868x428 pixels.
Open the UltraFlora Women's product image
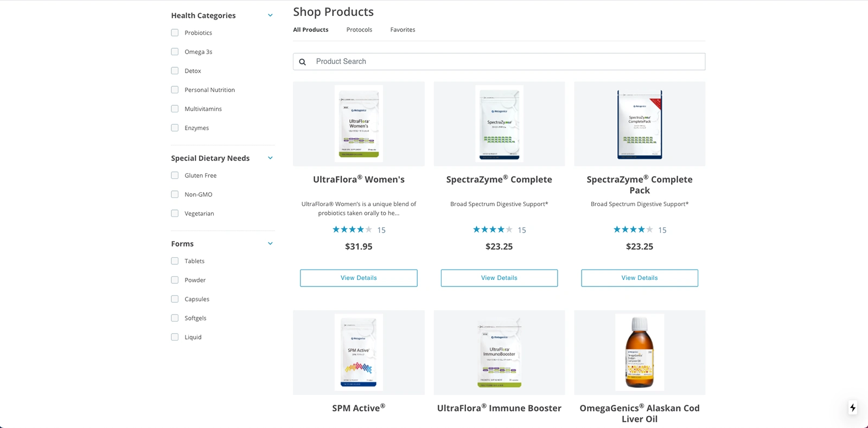click(359, 124)
